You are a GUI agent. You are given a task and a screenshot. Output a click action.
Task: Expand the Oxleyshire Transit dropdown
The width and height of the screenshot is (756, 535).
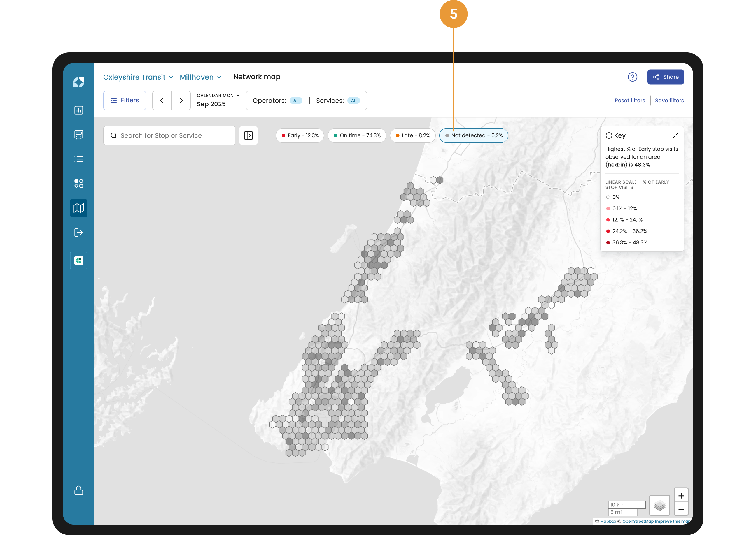[x=138, y=77]
